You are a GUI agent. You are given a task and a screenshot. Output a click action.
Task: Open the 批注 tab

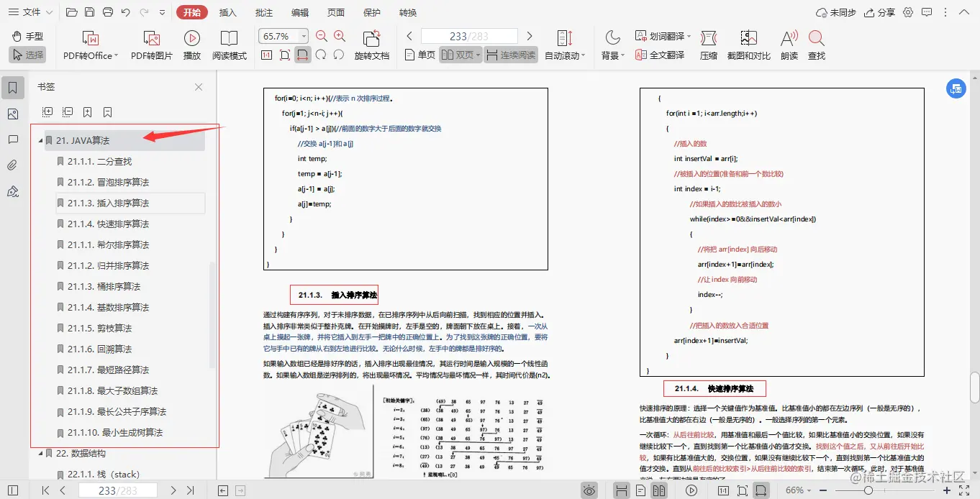click(x=263, y=12)
